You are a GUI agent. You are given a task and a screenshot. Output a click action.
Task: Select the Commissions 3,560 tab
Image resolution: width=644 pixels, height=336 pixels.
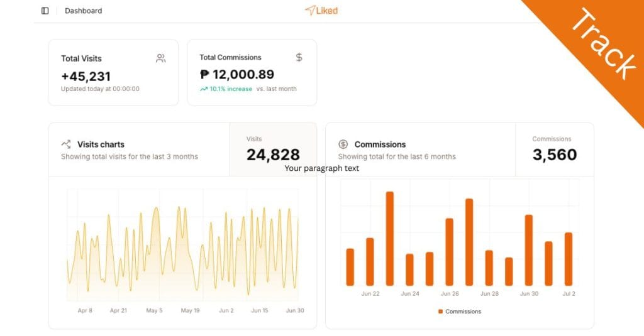click(x=554, y=149)
